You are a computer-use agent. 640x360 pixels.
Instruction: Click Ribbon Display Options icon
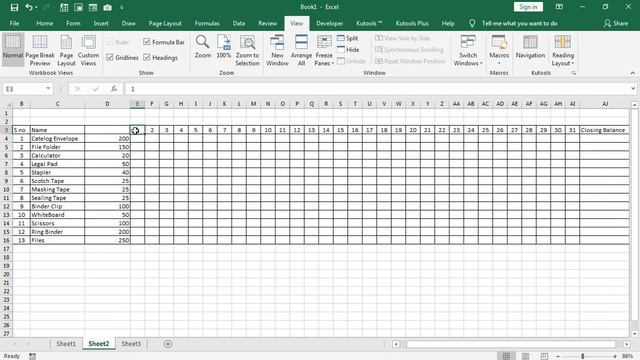pyautogui.click(x=559, y=7)
